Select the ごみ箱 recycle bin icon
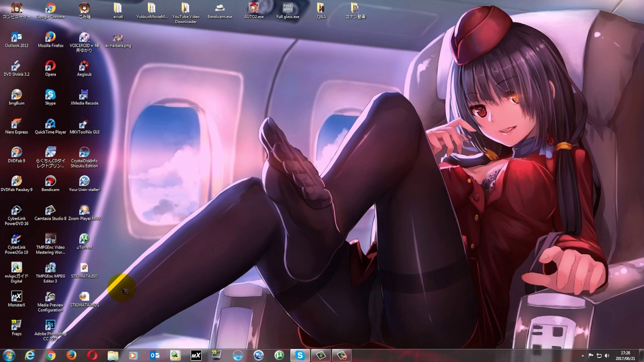The height and width of the screenshot is (362, 644). [85, 11]
